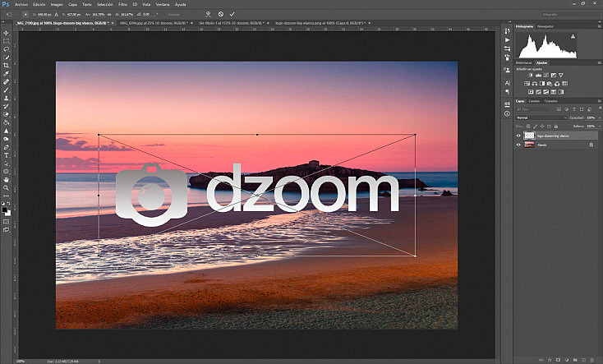
Task: Click the rotation angle field
Action: coord(149,14)
